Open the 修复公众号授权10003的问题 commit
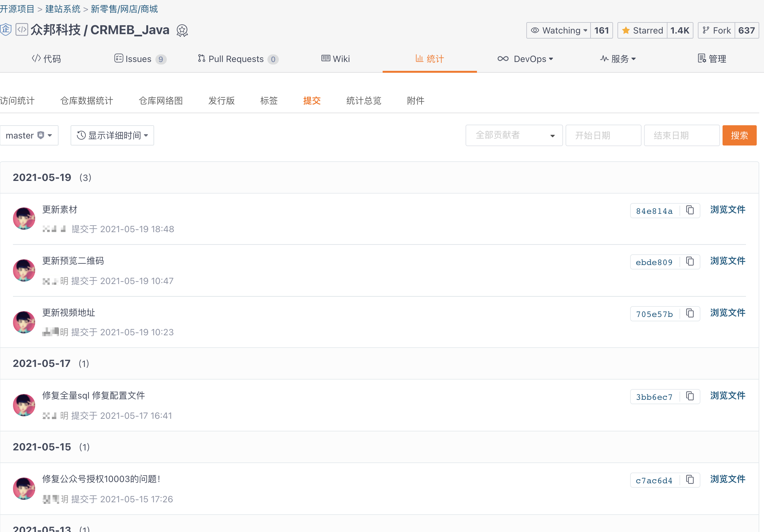 click(101, 479)
